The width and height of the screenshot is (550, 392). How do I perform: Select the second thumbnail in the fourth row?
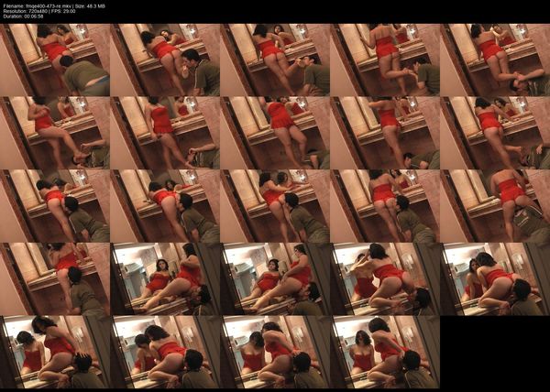[165, 279]
